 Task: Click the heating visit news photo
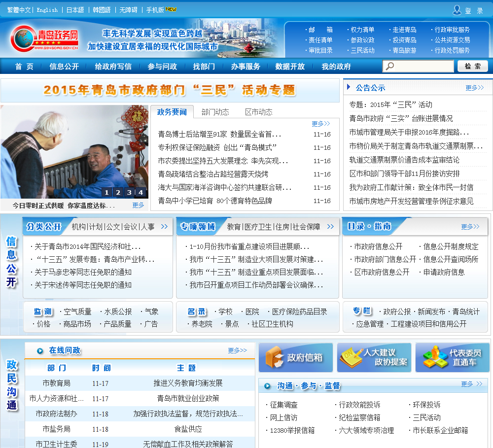[x=74, y=151]
